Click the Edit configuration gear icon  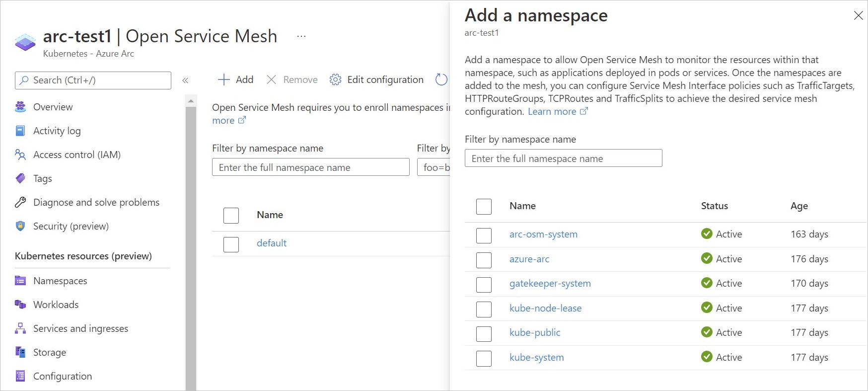coord(336,79)
